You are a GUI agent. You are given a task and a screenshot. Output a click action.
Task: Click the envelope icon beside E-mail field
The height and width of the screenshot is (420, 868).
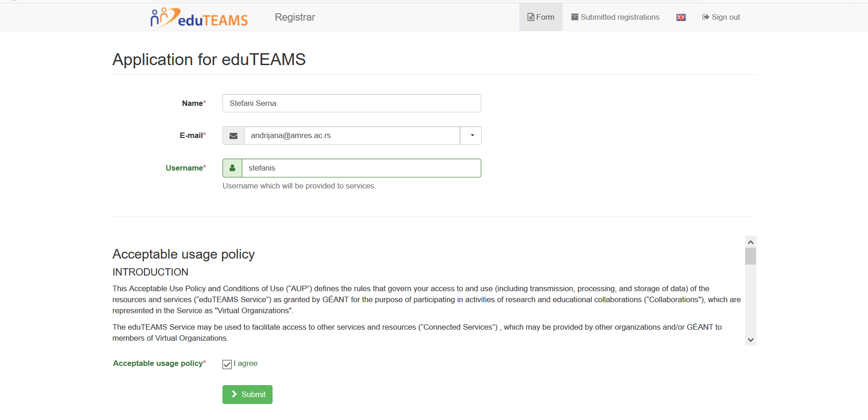coord(234,136)
